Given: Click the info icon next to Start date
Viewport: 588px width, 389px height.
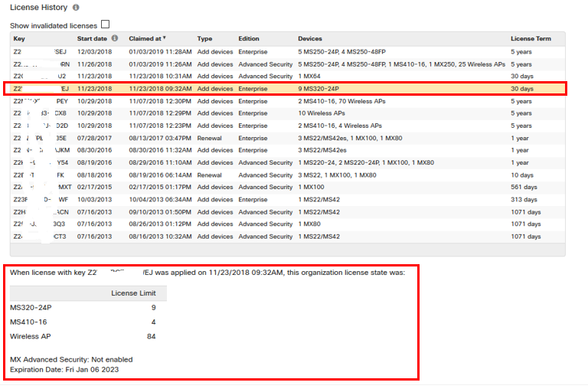Looking at the screenshot, I should 115,38.
